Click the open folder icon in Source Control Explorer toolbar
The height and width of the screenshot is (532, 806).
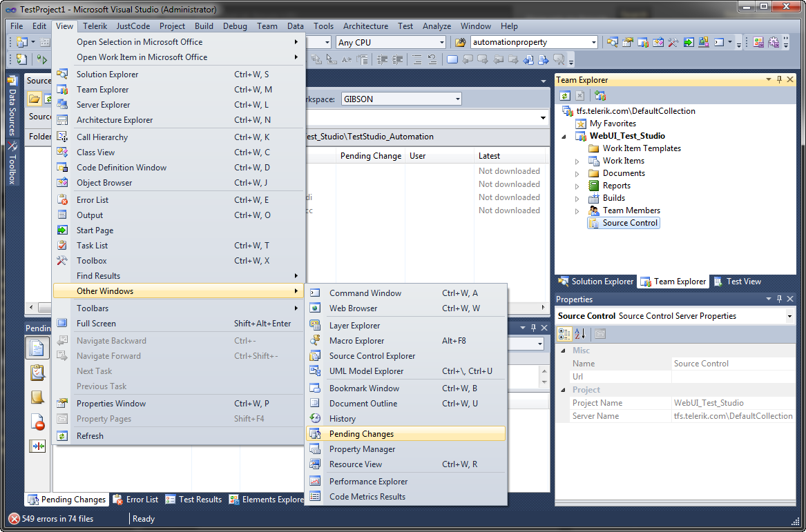point(34,99)
